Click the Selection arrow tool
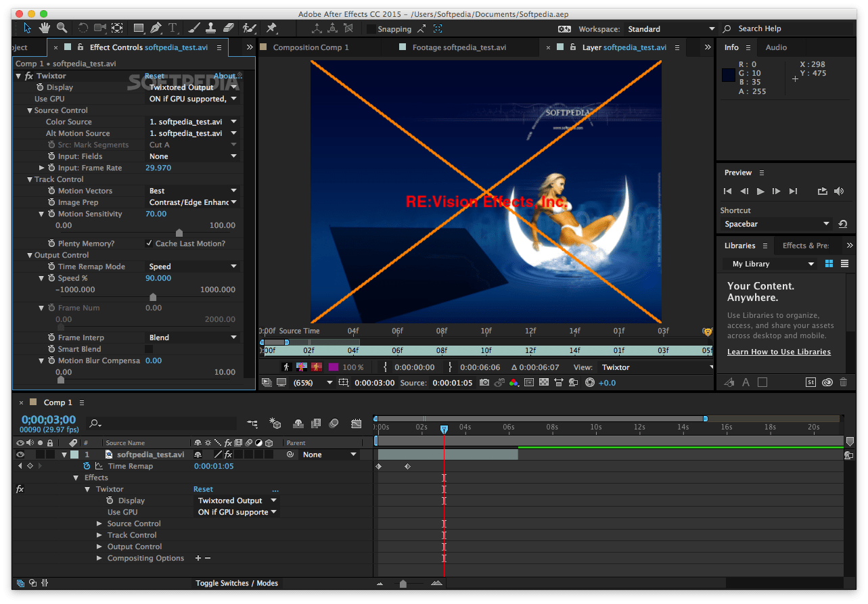 click(27, 28)
